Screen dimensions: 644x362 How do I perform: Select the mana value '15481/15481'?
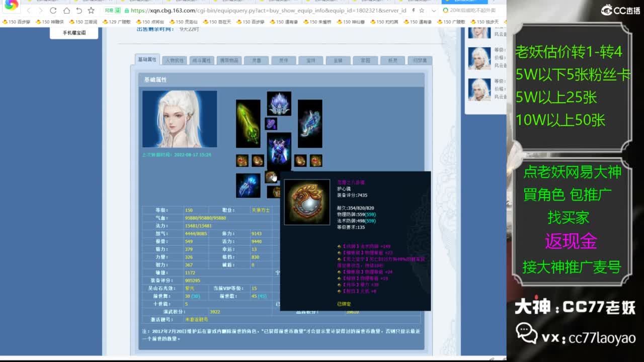click(x=198, y=226)
